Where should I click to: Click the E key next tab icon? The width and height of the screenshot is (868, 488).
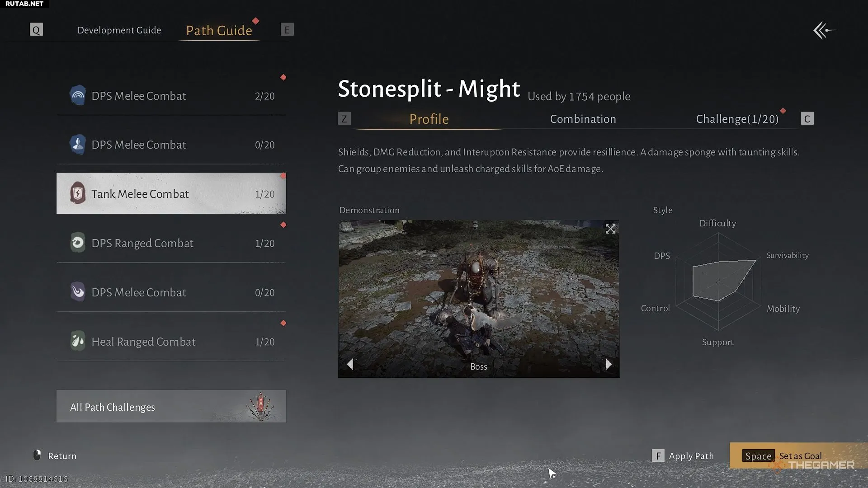click(x=287, y=30)
